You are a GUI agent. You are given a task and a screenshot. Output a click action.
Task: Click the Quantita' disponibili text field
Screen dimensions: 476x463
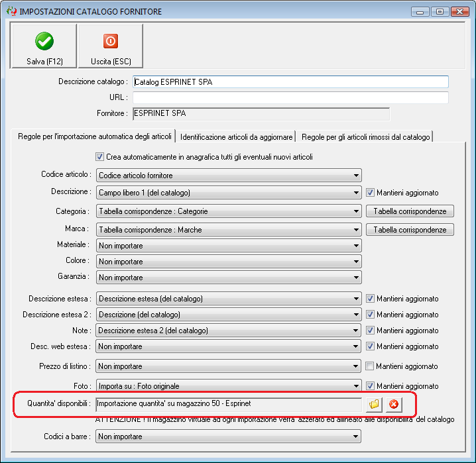(x=229, y=404)
